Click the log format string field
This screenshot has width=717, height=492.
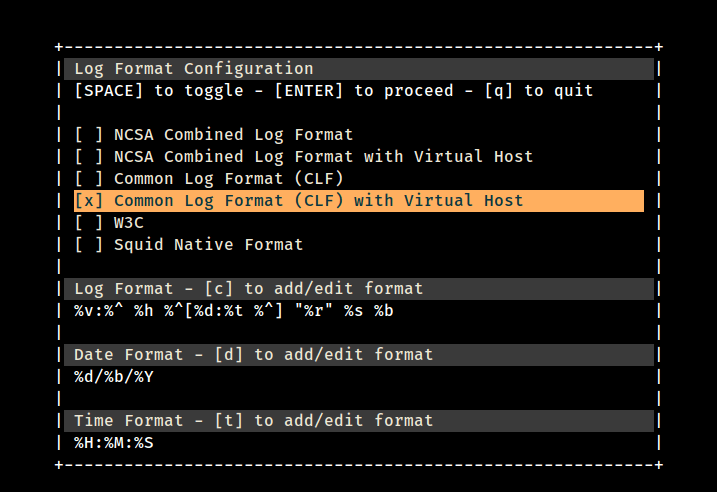point(233,311)
